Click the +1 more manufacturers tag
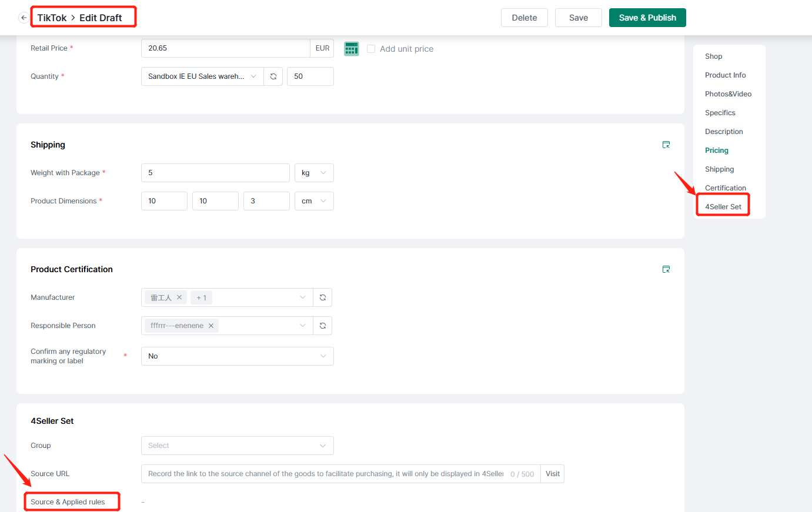 coord(202,297)
